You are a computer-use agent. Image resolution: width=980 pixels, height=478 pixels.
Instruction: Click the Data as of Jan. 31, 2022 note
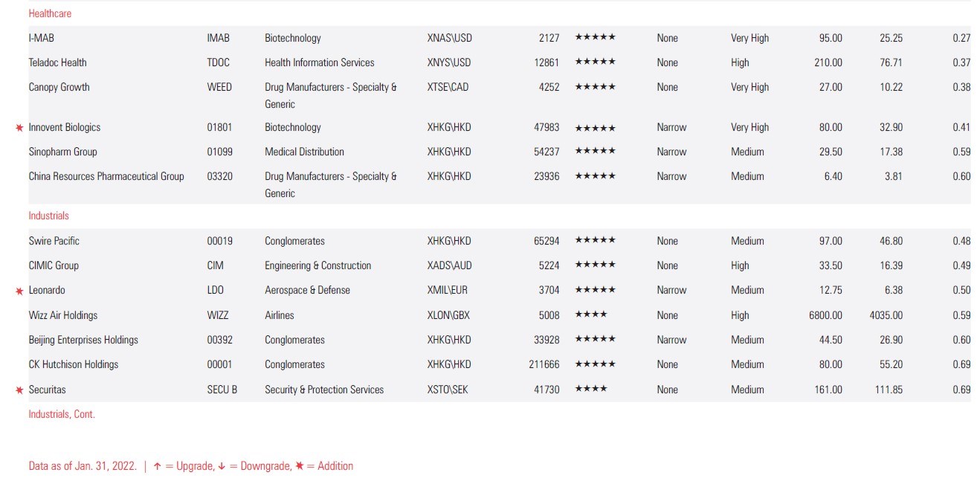point(83,466)
